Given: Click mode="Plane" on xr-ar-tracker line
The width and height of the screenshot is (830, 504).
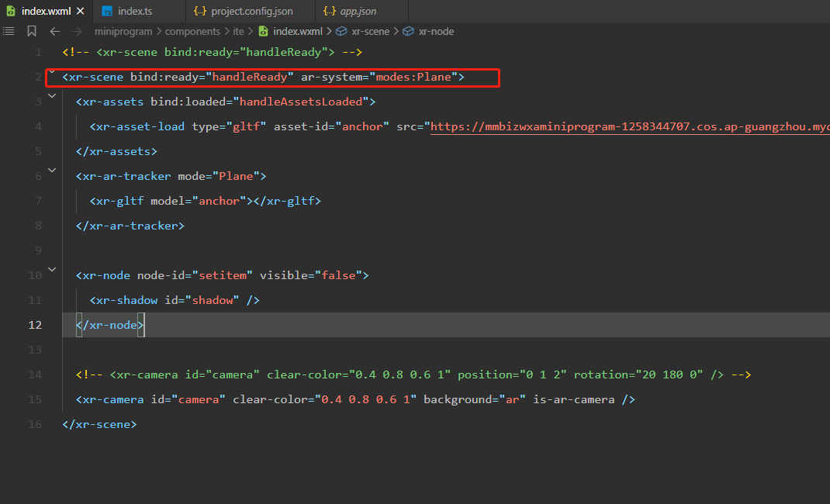Looking at the screenshot, I should [219, 177].
